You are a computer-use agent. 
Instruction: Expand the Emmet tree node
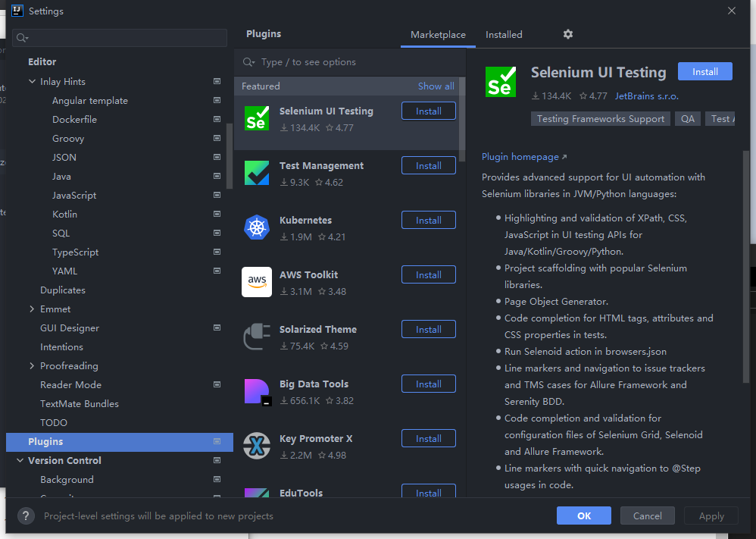[32, 309]
